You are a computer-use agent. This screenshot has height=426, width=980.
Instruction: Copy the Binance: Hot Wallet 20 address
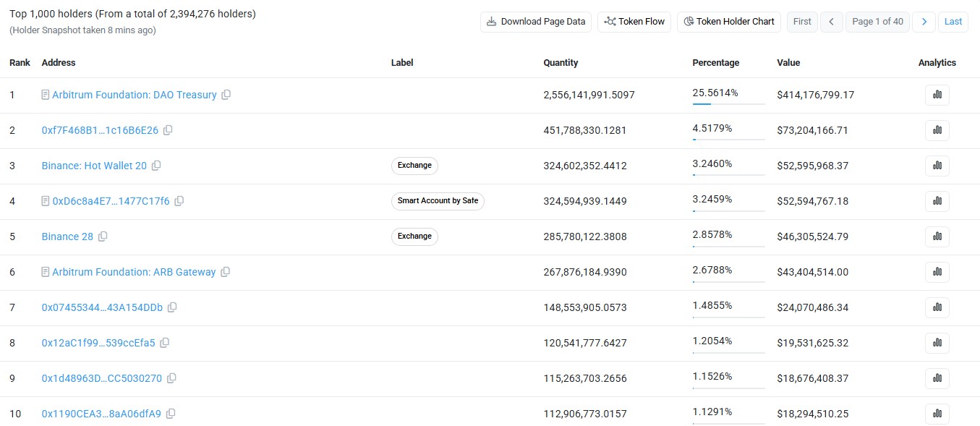tap(156, 166)
